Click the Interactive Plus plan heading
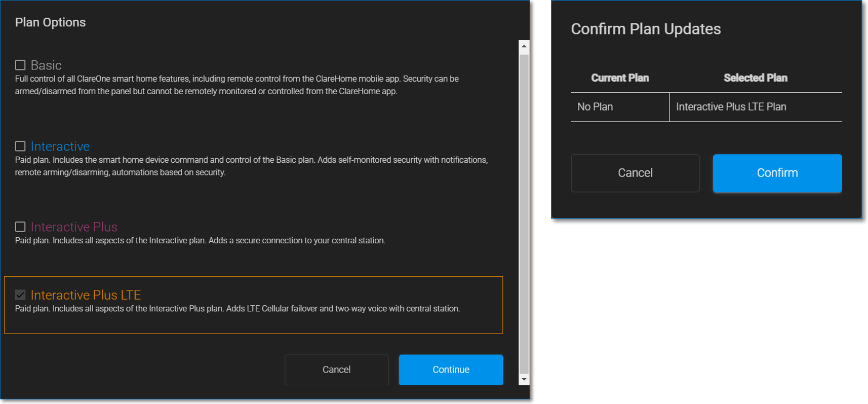Screen dimensions: 868x404 (x=74, y=227)
